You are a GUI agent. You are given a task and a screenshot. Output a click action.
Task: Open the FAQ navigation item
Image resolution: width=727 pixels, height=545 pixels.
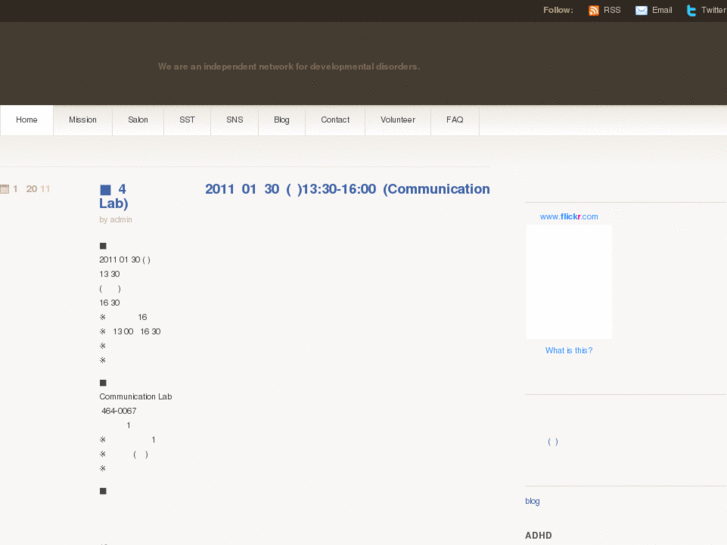tap(455, 120)
